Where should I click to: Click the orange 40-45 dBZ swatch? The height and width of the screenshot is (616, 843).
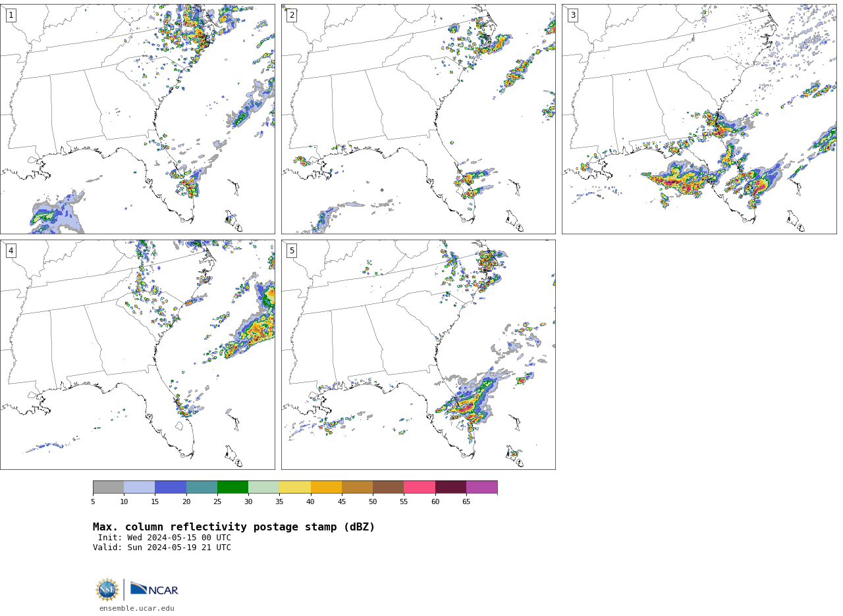click(x=326, y=487)
